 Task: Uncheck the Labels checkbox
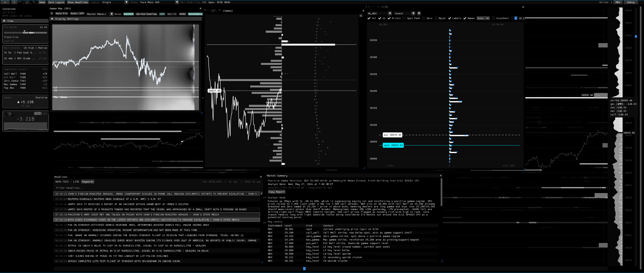point(450,18)
